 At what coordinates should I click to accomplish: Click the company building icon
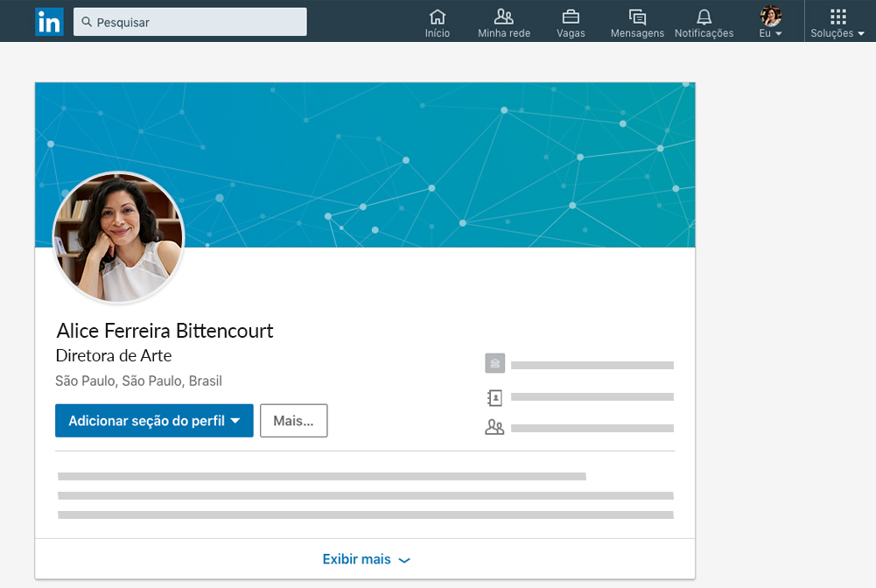(495, 364)
